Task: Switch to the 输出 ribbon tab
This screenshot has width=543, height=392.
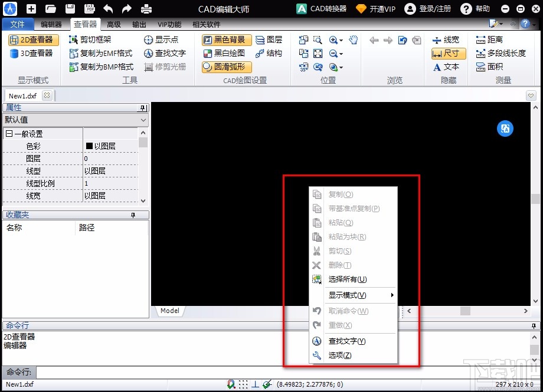Action: coord(139,24)
